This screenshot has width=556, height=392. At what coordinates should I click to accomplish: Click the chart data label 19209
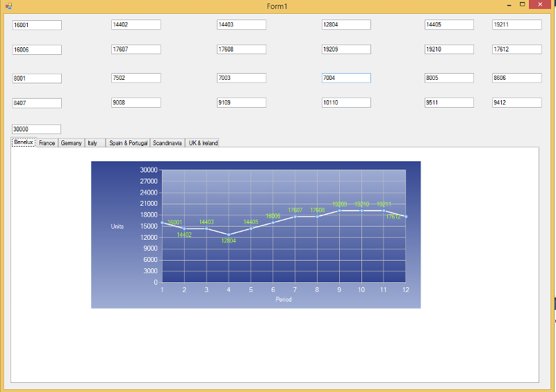339,204
